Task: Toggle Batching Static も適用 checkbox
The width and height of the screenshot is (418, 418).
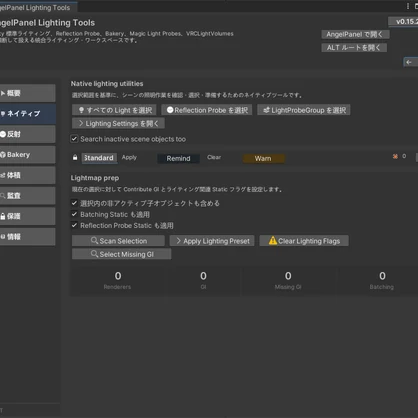Action: coord(74,214)
